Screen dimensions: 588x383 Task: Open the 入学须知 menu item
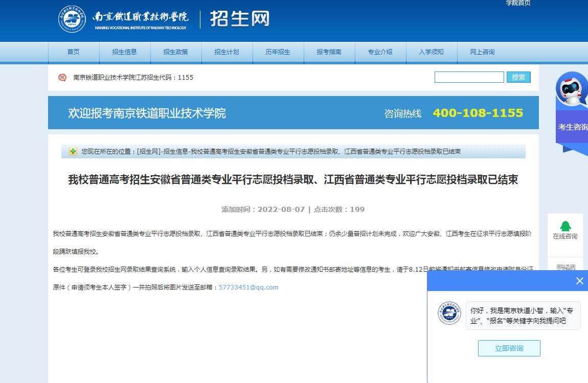pos(431,52)
